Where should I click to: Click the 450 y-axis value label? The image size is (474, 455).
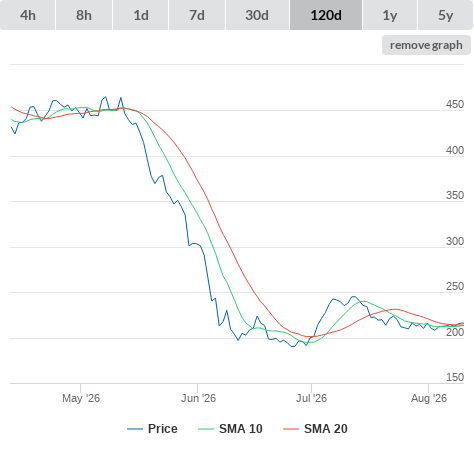pos(455,104)
